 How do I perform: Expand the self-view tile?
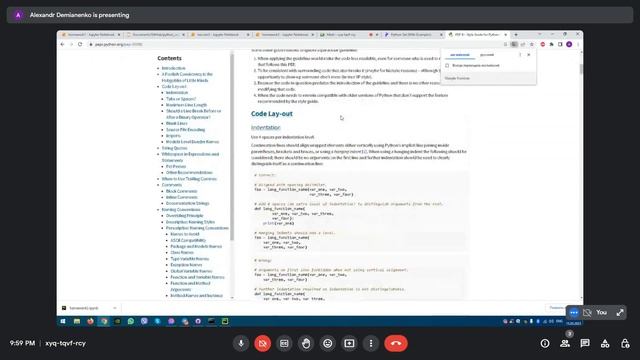[620, 313]
